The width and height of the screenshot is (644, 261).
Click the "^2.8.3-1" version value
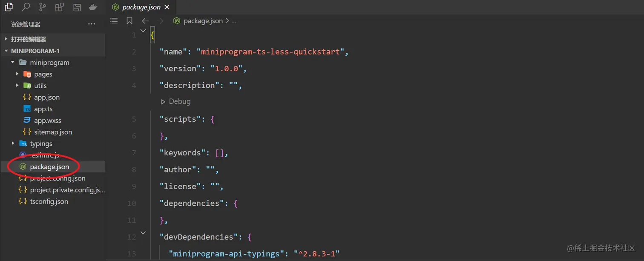pyautogui.click(x=316, y=254)
